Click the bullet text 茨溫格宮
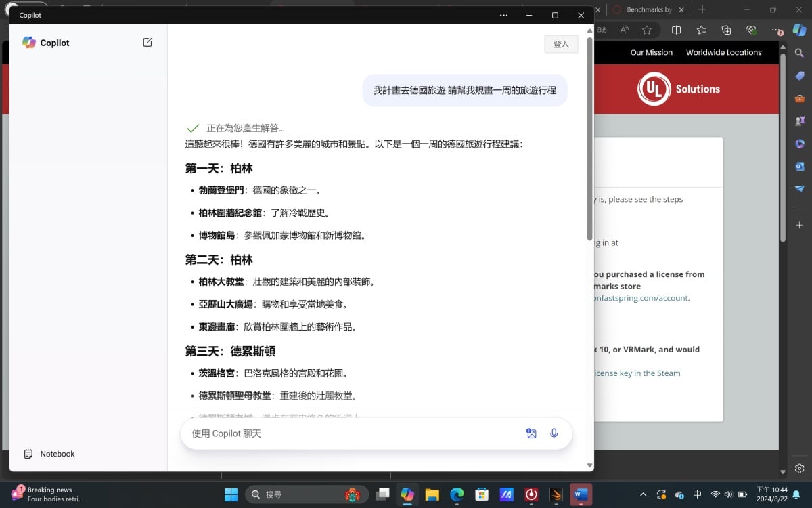Image resolution: width=812 pixels, height=508 pixels. click(x=217, y=373)
